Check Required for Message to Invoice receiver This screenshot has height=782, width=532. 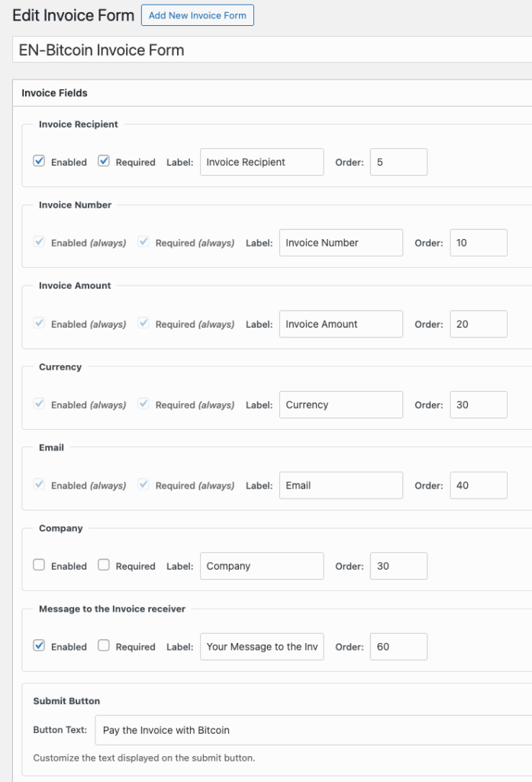pos(104,646)
